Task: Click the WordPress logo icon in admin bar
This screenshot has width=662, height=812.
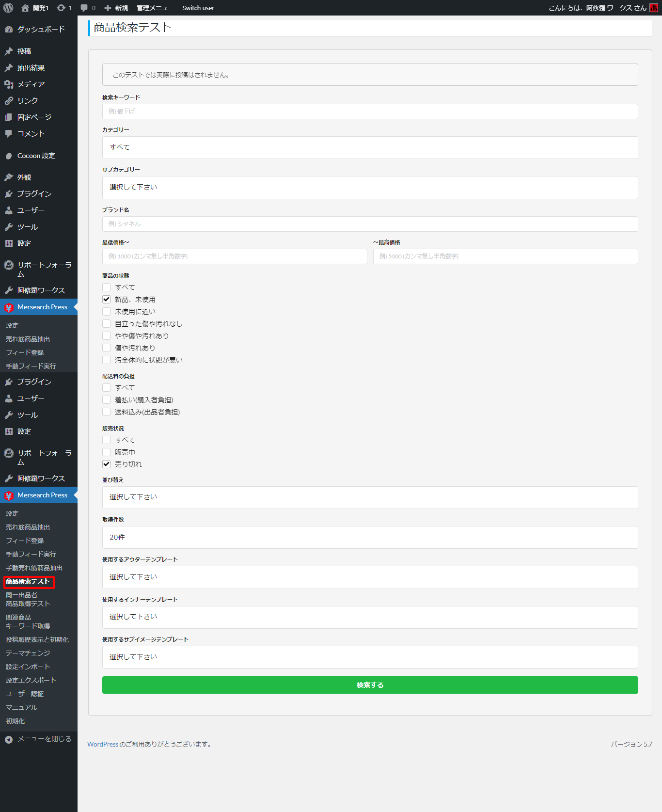Action: (8, 8)
